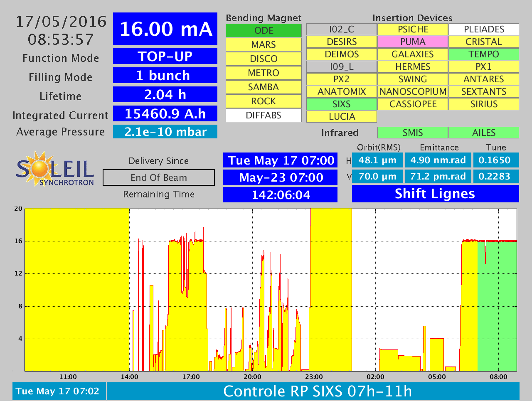Click the 4.90 nm.rad emittance value
This screenshot has height=401, width=532.
point(438,160)
